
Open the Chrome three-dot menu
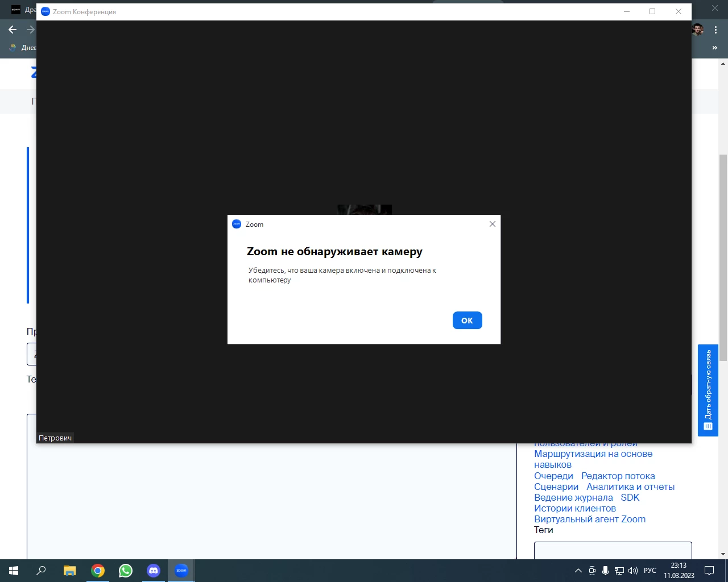tap(715, 30)
